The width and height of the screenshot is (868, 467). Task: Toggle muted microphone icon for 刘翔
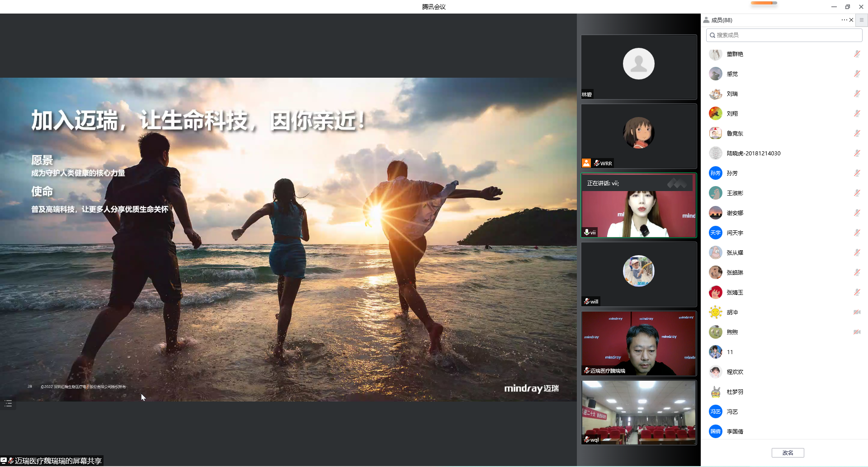point(857,114)
